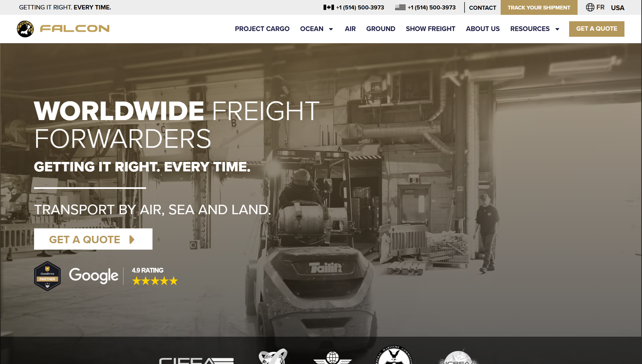Click the five gold rating stars
The width and height of the screenshot is (642, 364).
(x=155, y=281)
